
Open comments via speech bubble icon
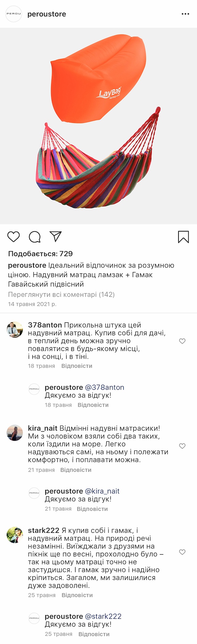coord(35,237)
